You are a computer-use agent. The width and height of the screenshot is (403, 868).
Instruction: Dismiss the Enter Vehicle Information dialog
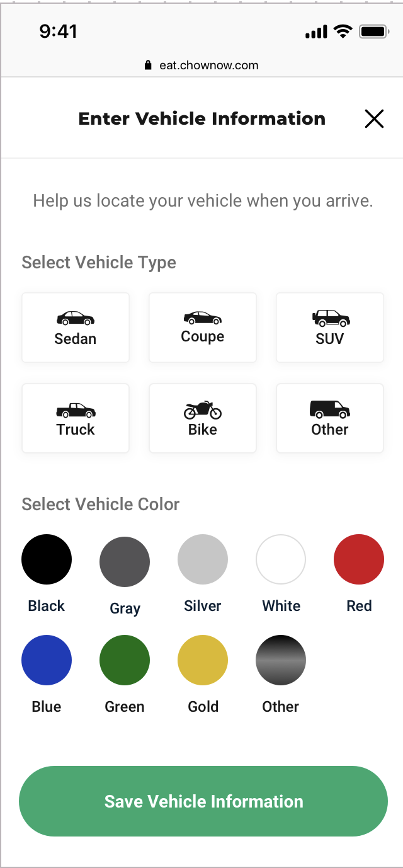click(x=374, y=118)
